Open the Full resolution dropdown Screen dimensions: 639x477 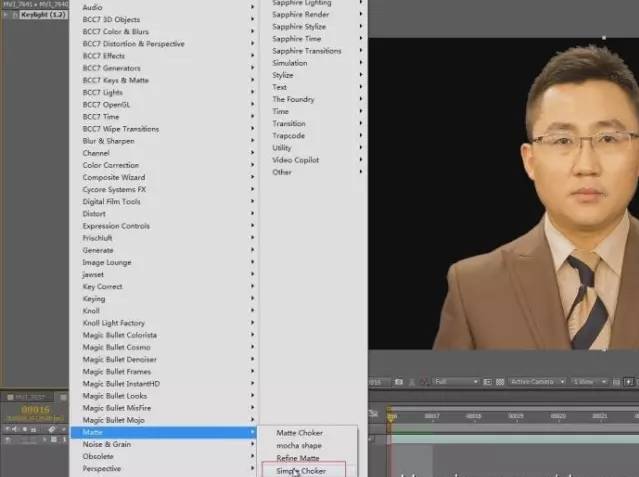point(456,382)
